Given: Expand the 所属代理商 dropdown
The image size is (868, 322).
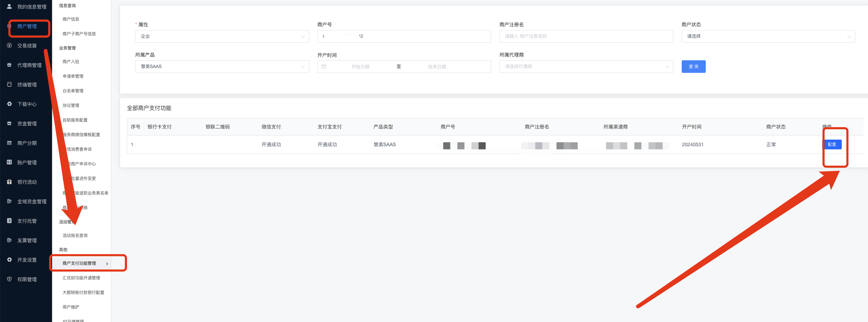Looking at the screenshot, I should (586, 67).
